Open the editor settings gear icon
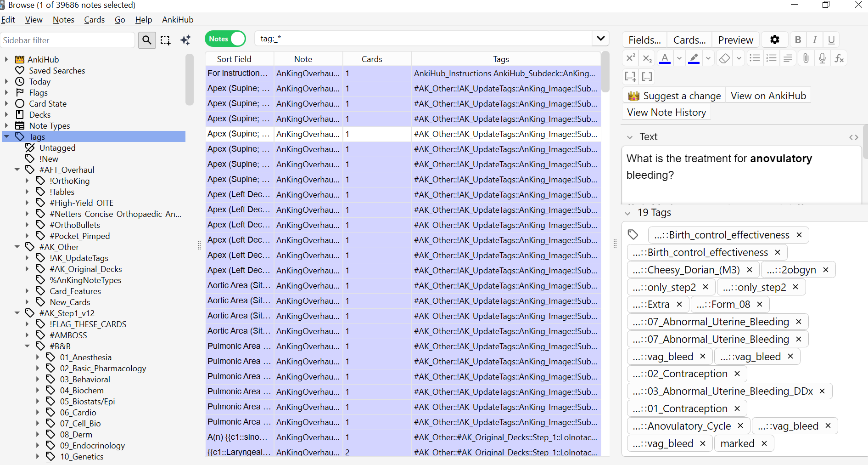Screen dimensions: 868x465 (775, 40)
